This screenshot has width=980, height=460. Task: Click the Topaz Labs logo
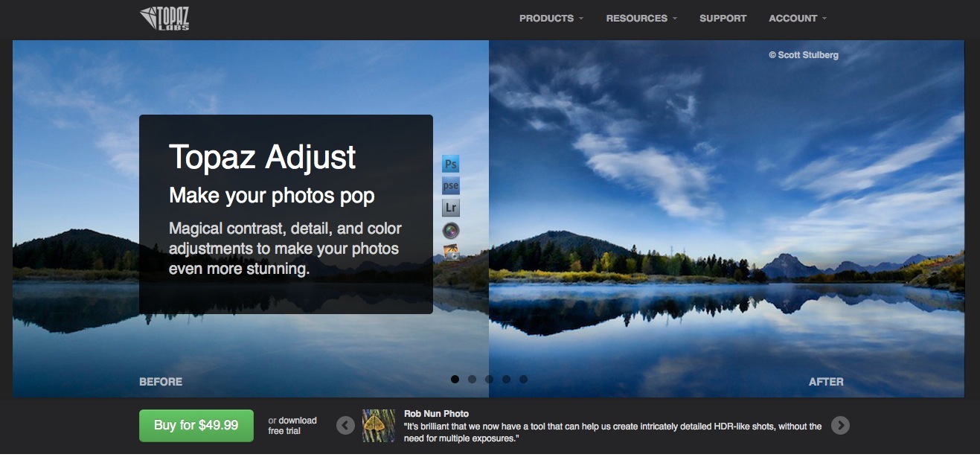pos(165,18)
